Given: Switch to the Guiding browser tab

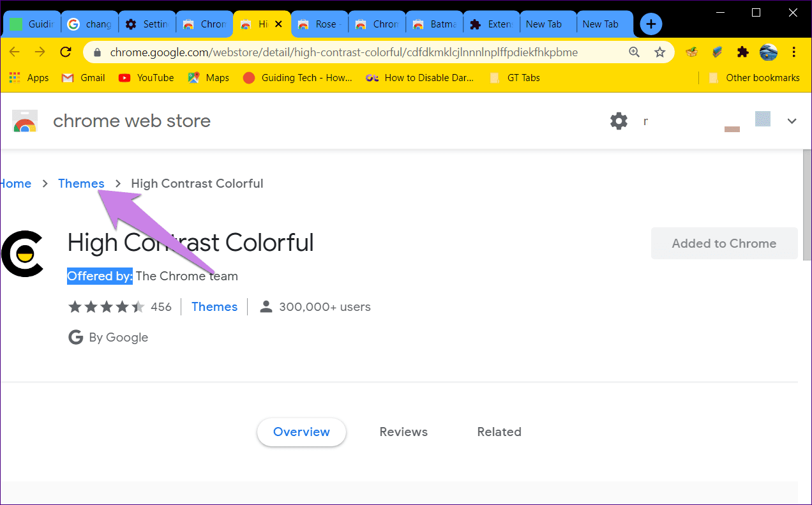Looking at the screenshot, I should point(32,24).
